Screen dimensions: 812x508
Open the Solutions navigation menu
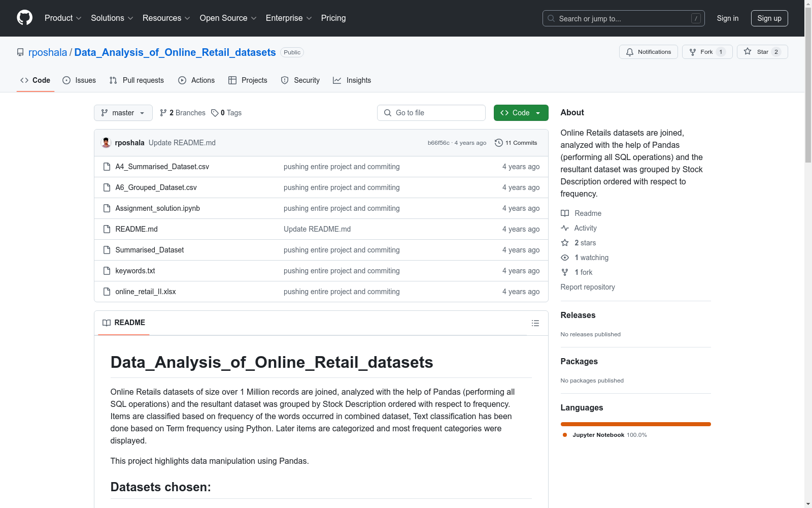tap(112, 18)
